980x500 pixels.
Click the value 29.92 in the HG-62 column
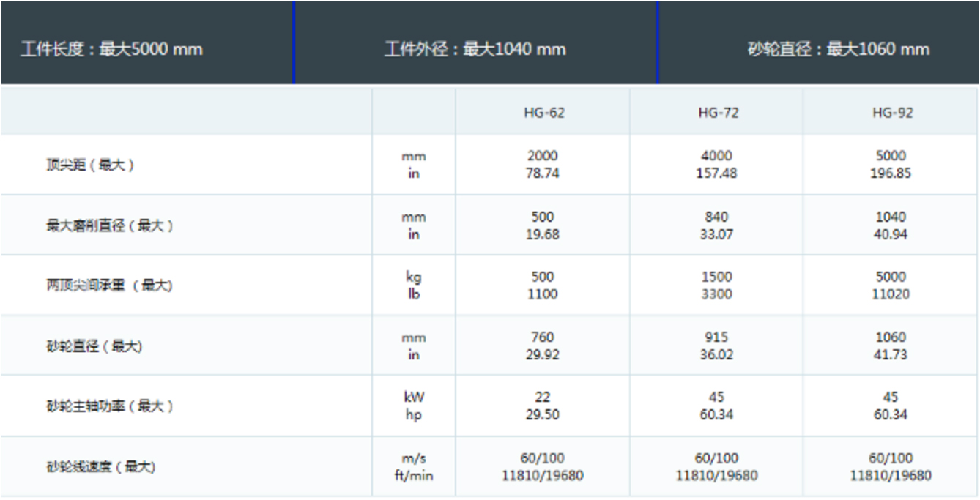(x=542, y=355)
